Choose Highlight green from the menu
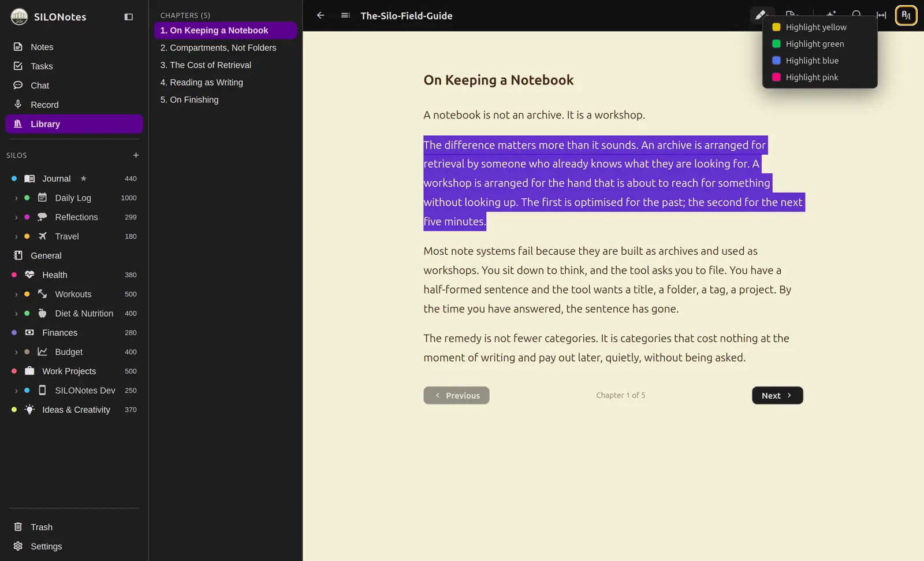Image resolution: width=924 pixels, height=561 pixels. [820, 44]
